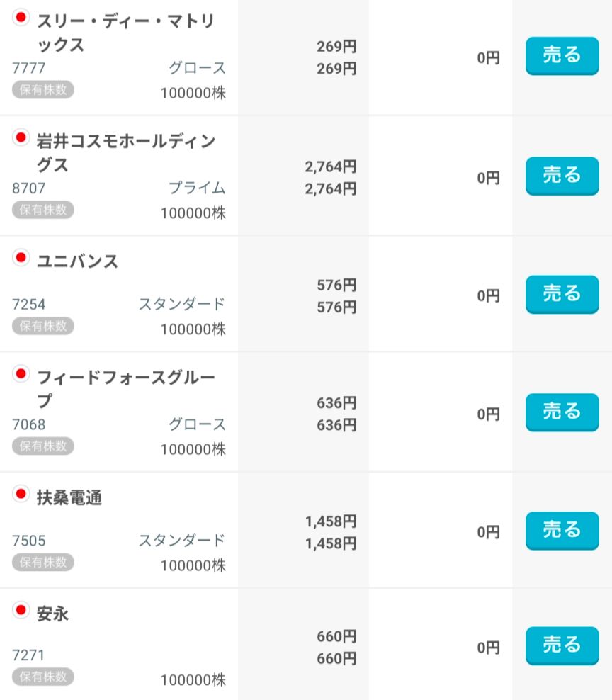
Task: Tap the 保有株数 badge under code 7271
Action: [42, 677]
